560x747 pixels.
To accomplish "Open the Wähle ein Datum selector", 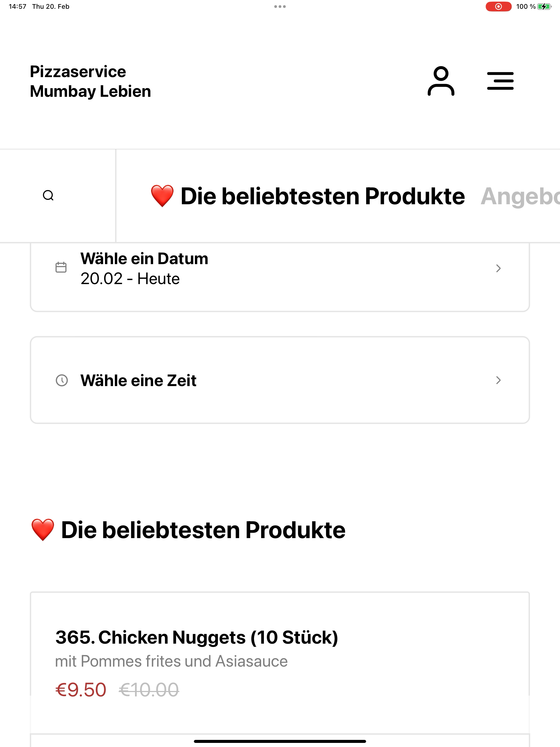I will click(x=280, y=277).
